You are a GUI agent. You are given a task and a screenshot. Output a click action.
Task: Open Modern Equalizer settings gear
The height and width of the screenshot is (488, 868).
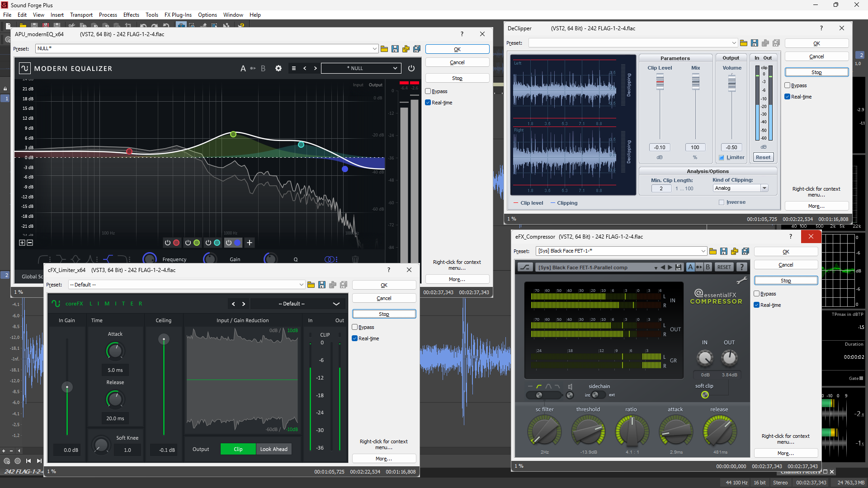(x=278, y=68)
